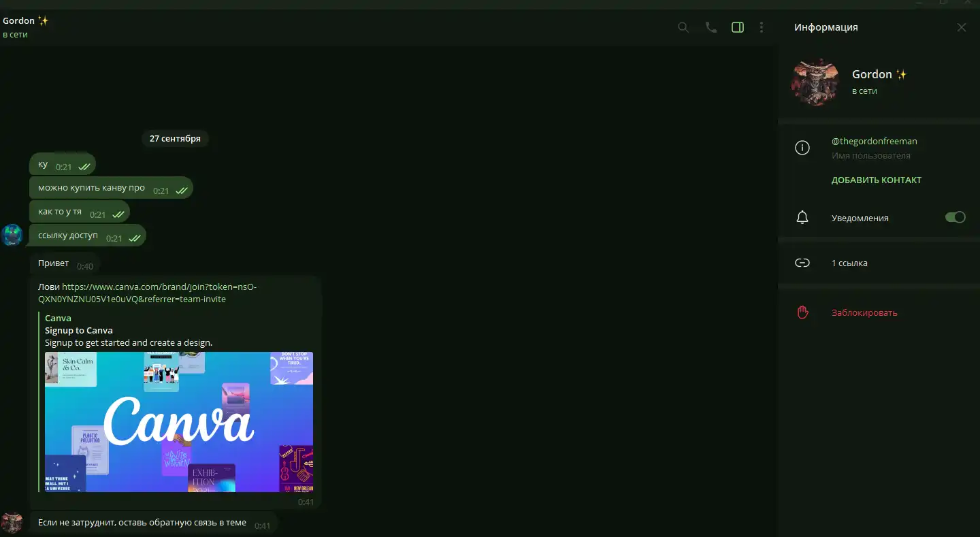Click the 27 сентября date badge
The width and height of the screenshot is (980, 537).
[x=175, y=138]
